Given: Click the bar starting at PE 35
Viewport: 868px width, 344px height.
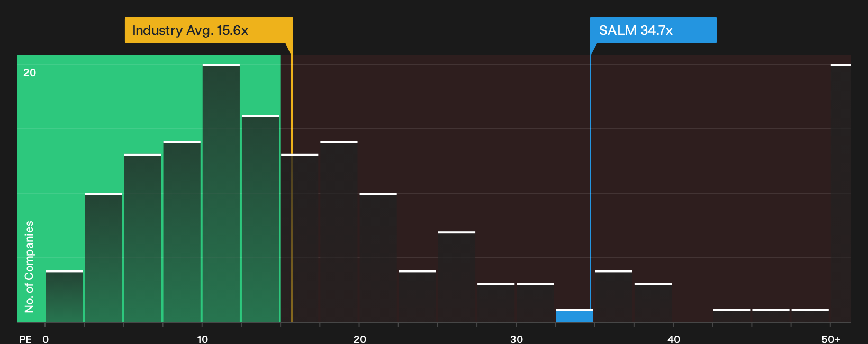Looking at the screenshot, I should click(x=614, y=296).
